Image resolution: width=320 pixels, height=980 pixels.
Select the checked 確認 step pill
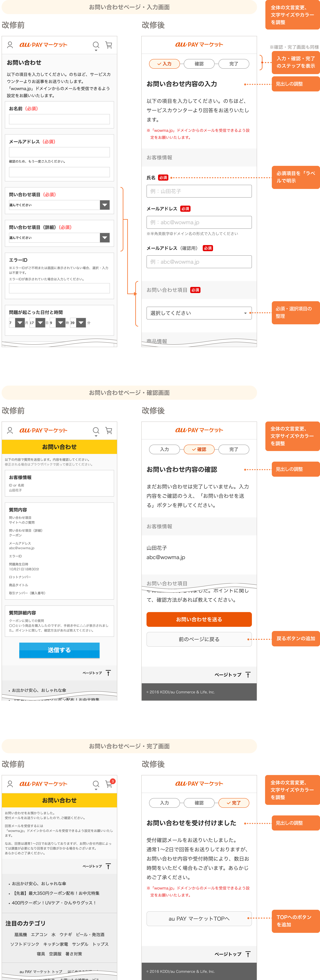click(199, 449)
